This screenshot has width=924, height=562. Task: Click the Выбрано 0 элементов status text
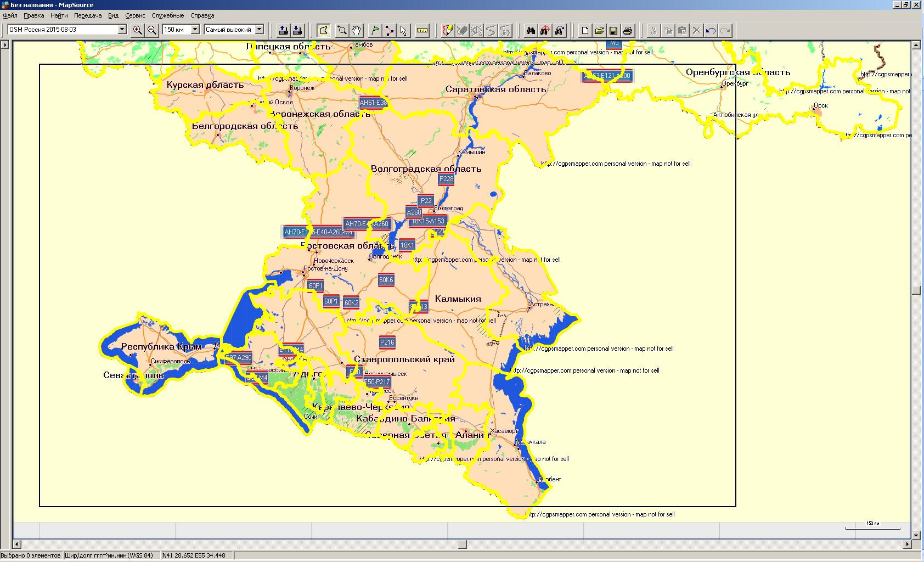31,555
